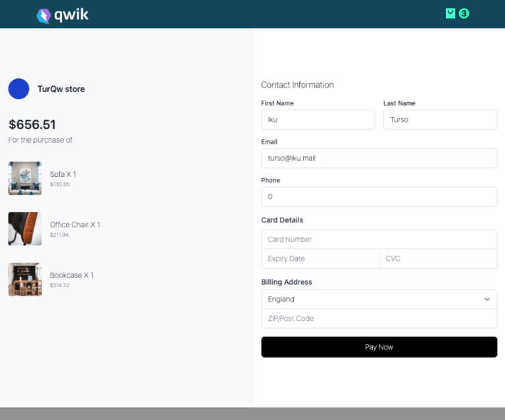505x420 pixels.
Task: Click the total amount $656.51
Action: point(32,124)
